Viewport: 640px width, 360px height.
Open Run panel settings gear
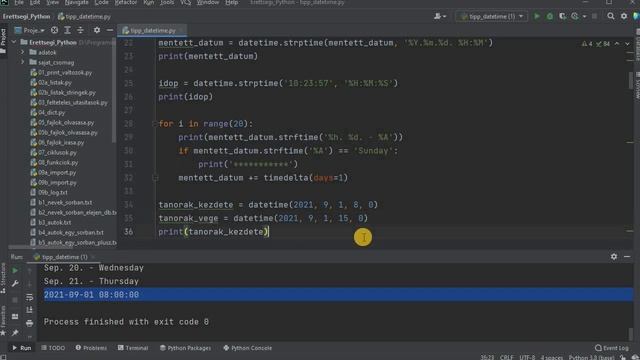614,256
